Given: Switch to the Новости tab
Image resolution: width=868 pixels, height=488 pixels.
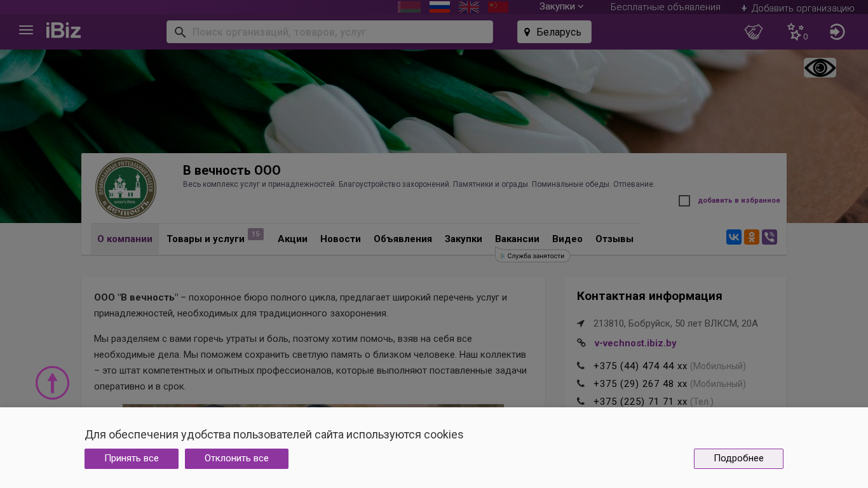Looking at the screenshot, I should (x=341, y=239).
